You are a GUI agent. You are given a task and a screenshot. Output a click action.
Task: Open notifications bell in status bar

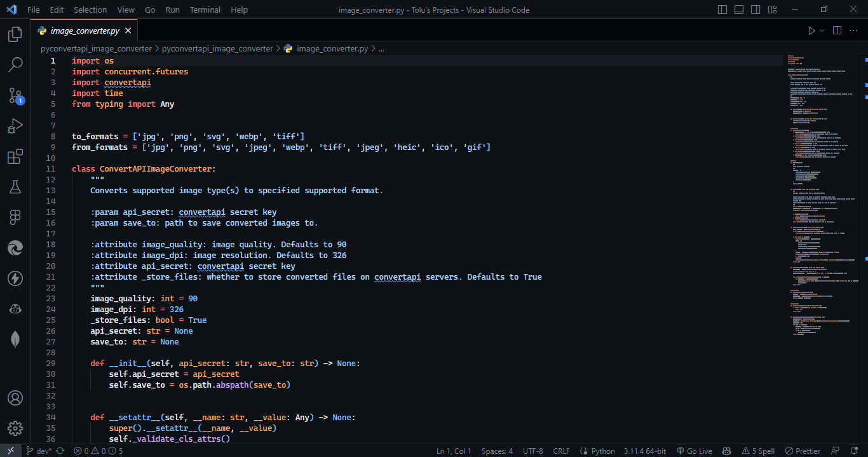pyautogui.click(x=855, y=451)
